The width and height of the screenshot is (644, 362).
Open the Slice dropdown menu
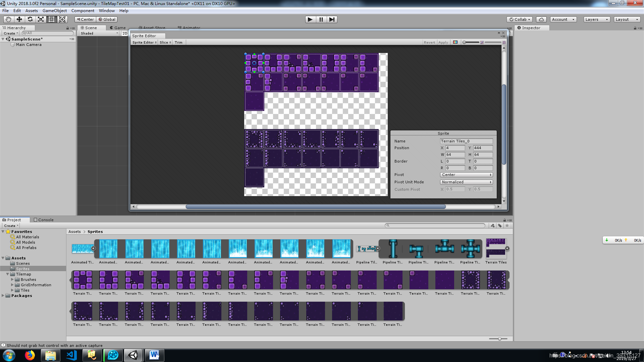tap(165, 42)
